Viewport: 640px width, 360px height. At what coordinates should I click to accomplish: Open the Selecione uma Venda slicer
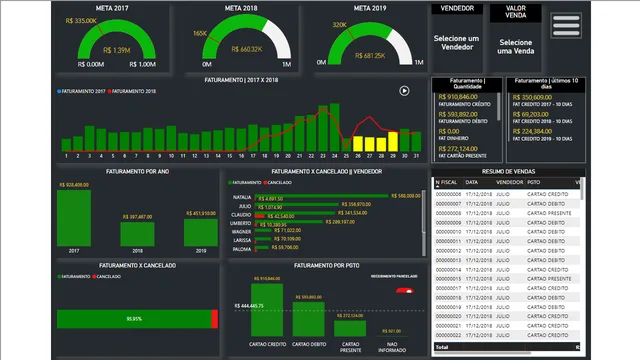[x=516, y=47]
